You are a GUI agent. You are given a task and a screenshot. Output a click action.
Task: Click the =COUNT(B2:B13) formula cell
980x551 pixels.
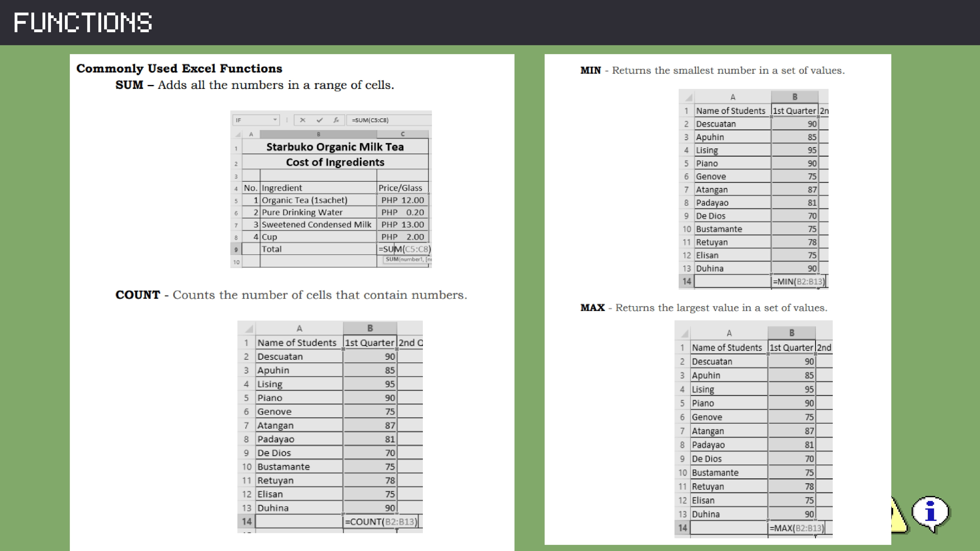point(380,522)
